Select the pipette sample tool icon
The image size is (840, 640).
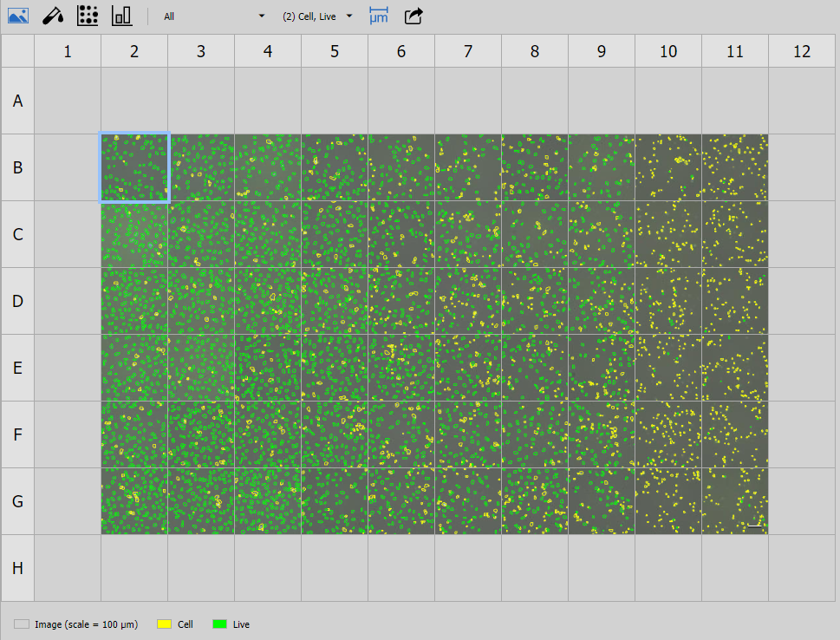(53, 16)
